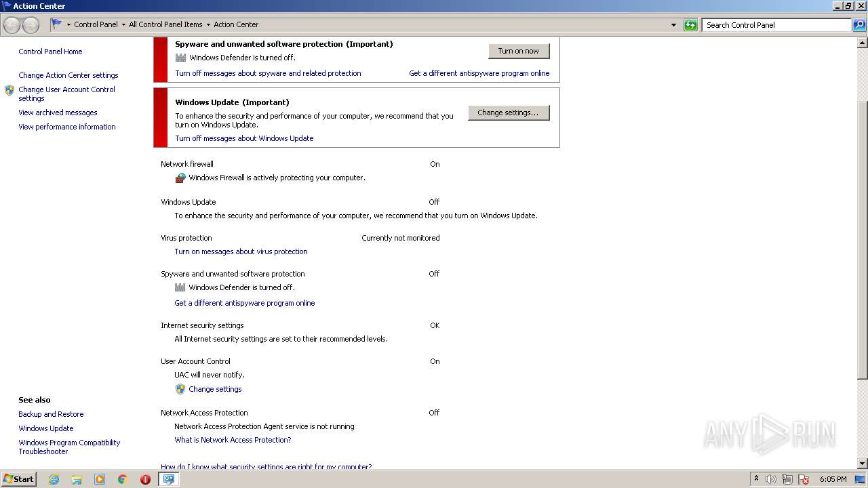
Task: Click the scrollbar down arrow
Action: [x=863, y=464]
